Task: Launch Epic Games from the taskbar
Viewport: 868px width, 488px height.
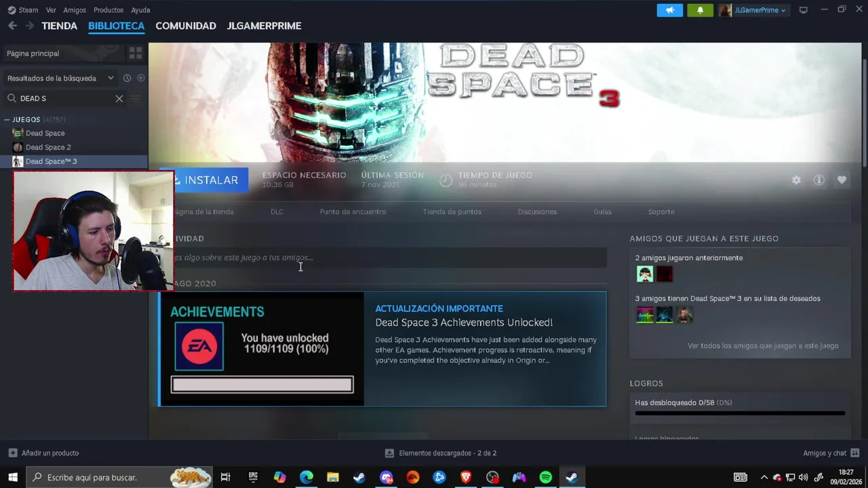Action: pyautogui.click(x=253, y=477)
